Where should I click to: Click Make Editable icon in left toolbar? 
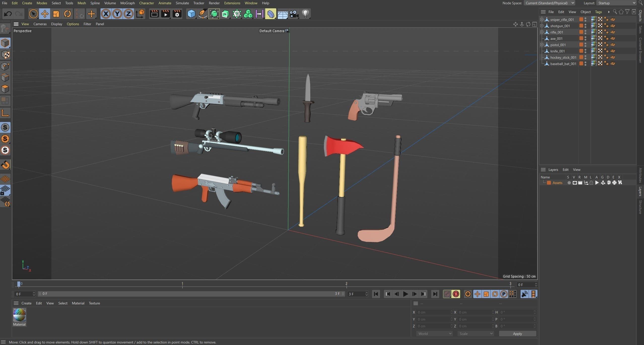pyautogui.click(x=5, y=29)
